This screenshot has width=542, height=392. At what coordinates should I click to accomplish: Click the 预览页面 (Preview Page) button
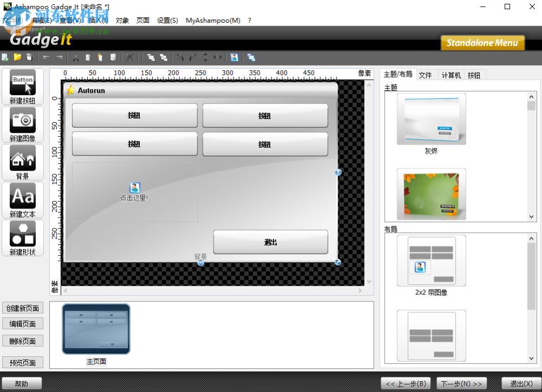pos(22,362)
